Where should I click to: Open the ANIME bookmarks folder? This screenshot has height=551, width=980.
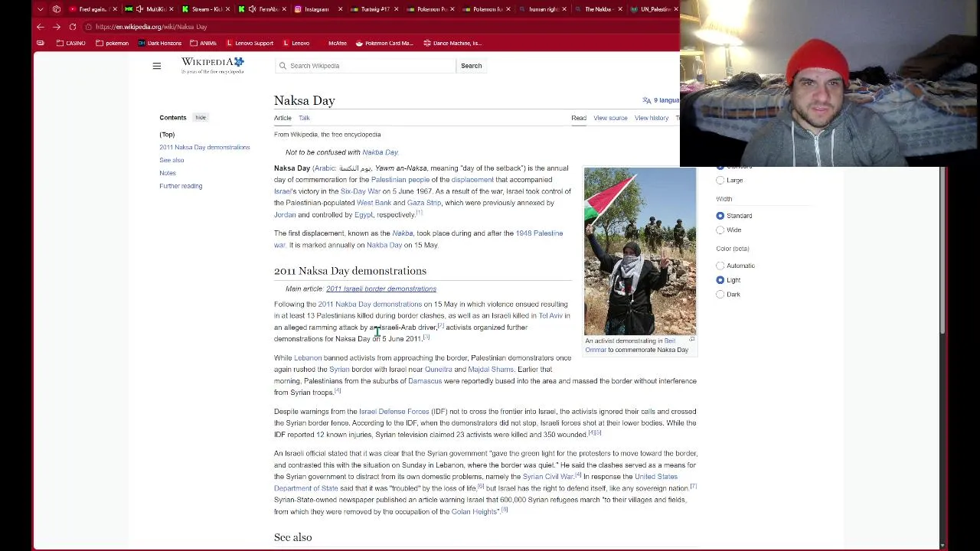pyautogui.click(x=204, y=43)
